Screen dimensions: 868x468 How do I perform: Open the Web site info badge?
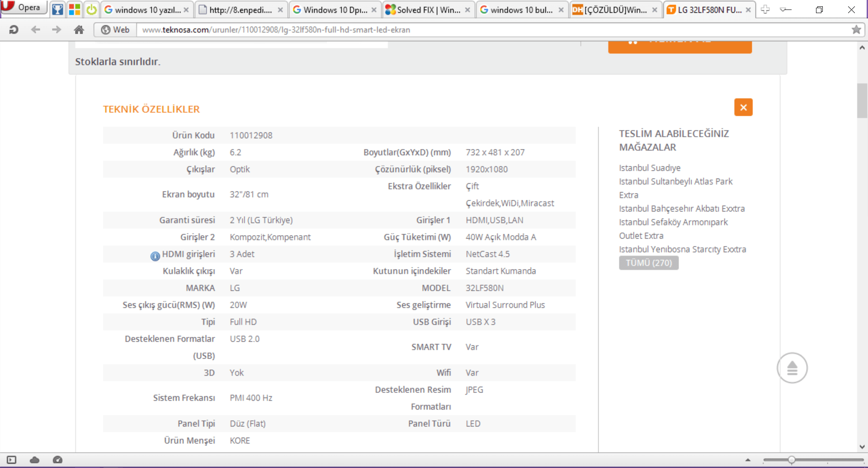point(115,30)
